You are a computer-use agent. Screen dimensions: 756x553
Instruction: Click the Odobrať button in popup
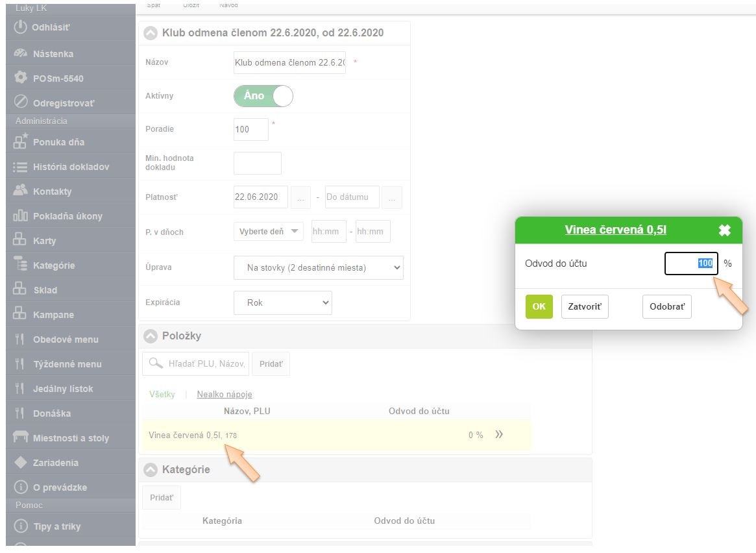click(666, 306)
